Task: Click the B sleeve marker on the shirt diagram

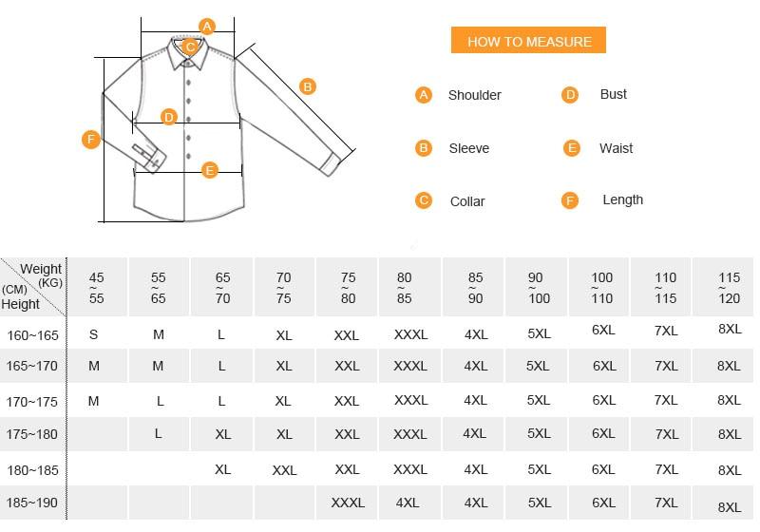Action: (x=307, y=86)
